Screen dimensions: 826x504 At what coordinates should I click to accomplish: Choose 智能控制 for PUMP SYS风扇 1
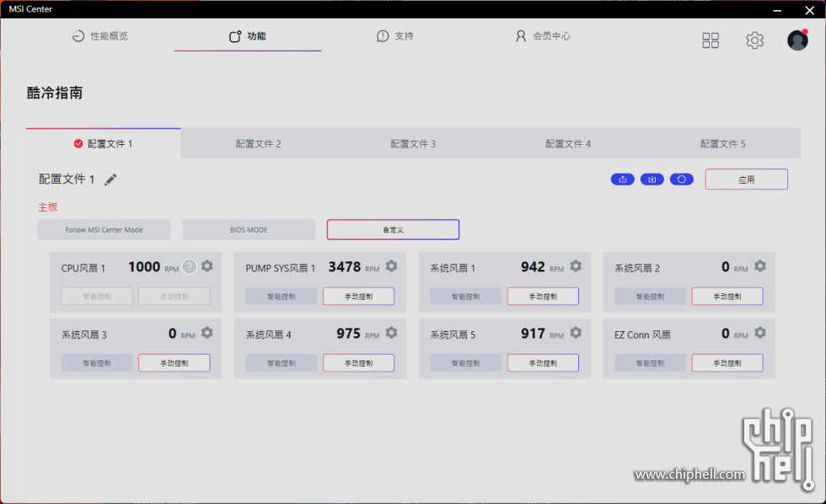pyautogui.click(x=282, y=297)
